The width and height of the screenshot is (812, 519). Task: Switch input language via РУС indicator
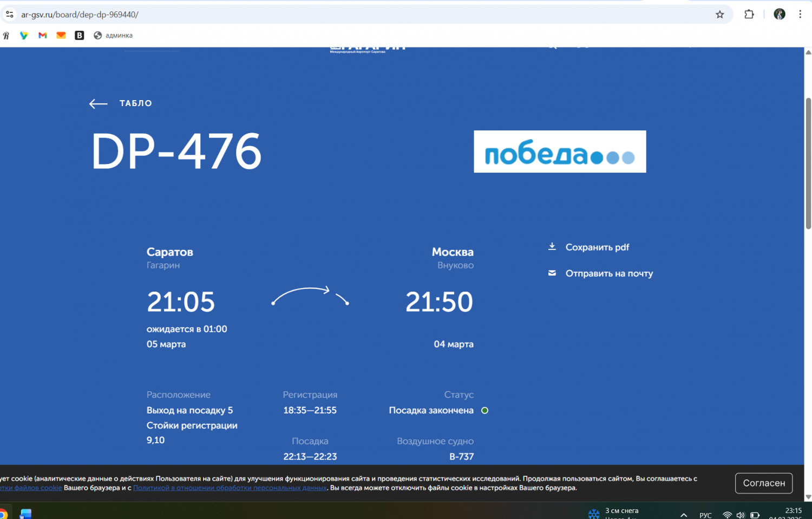(x=705, y=515)
